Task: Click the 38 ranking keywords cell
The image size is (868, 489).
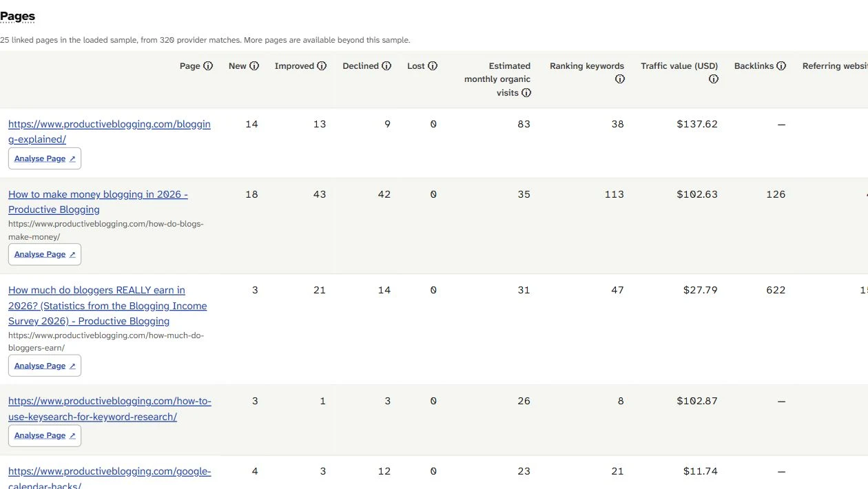Action: pyautogui.click(x=617, y=124)
